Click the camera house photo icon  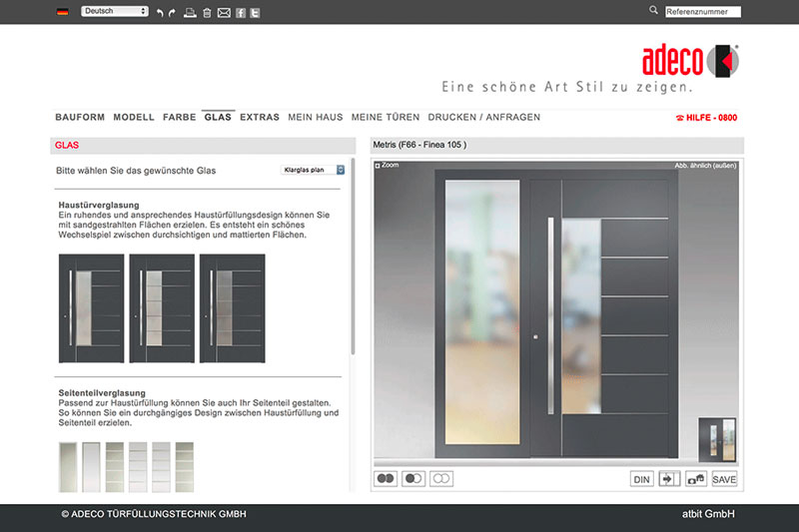[x=696, y=479]
